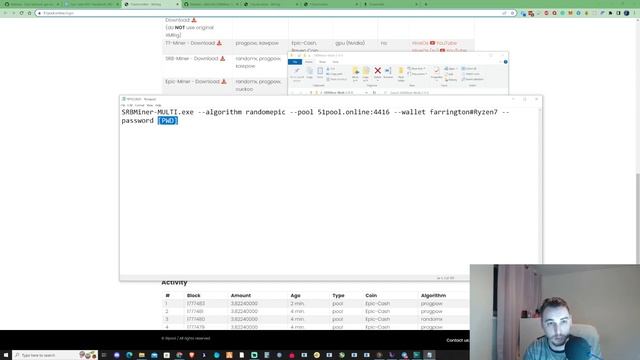
Task: Open Microsoft Edge from taskbar
Action: [129, 355]
